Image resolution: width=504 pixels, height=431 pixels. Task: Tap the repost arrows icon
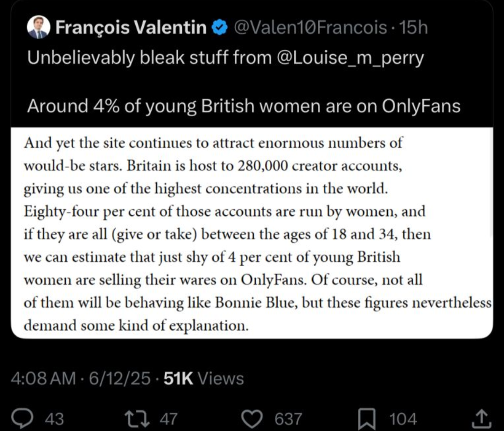pyautogui.click(x=137, y=419)
